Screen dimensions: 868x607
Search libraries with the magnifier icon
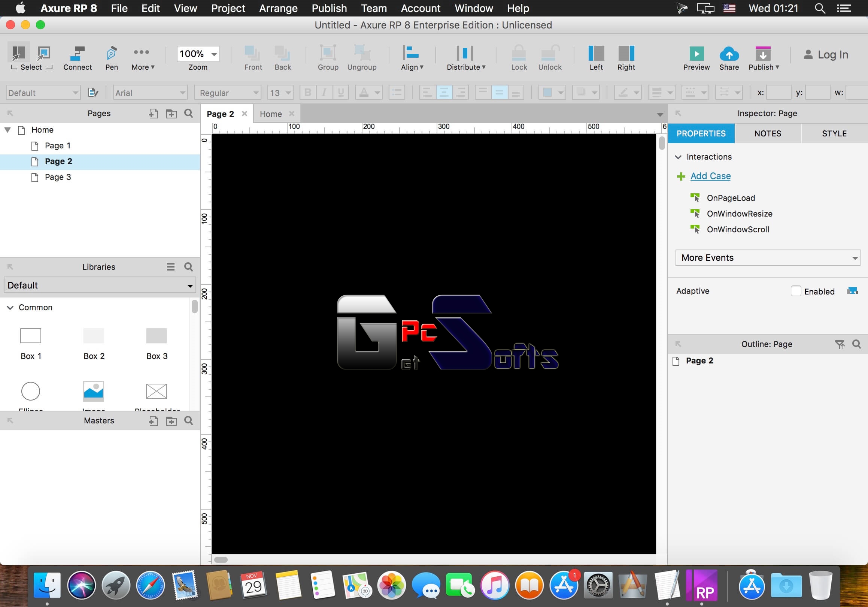pyautogui.click(x=189, y=267)
